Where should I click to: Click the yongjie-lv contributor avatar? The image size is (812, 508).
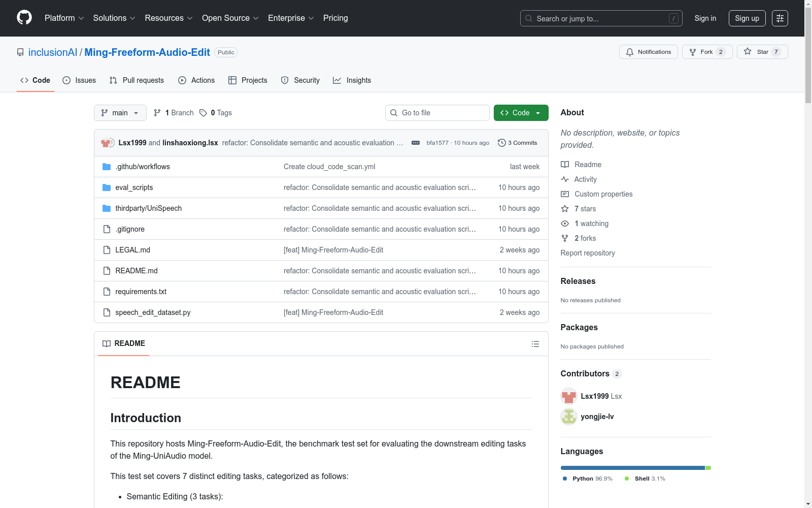point(569,417)
